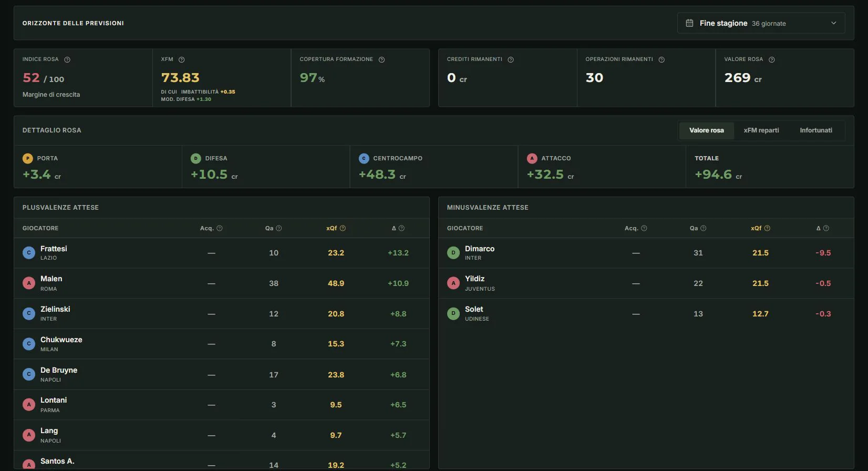Click the role badge next to Frattesi
The height and width of the screenshot is (471, 868).
coord(29,253)
